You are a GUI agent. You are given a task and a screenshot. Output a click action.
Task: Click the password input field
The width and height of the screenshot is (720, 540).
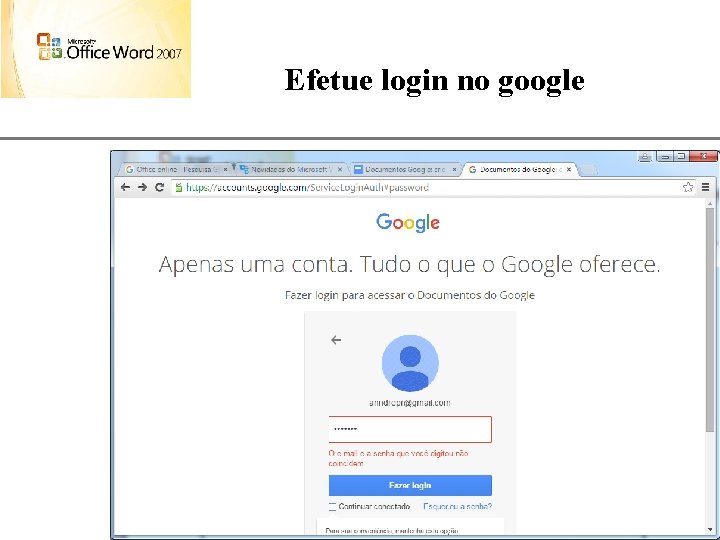pyautogui.click(x=410, y=429)
